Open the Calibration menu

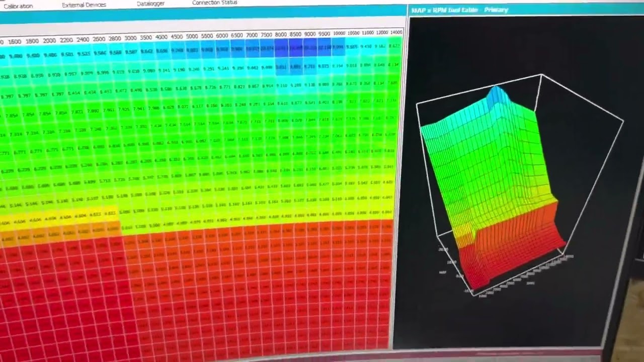point(18,6)
